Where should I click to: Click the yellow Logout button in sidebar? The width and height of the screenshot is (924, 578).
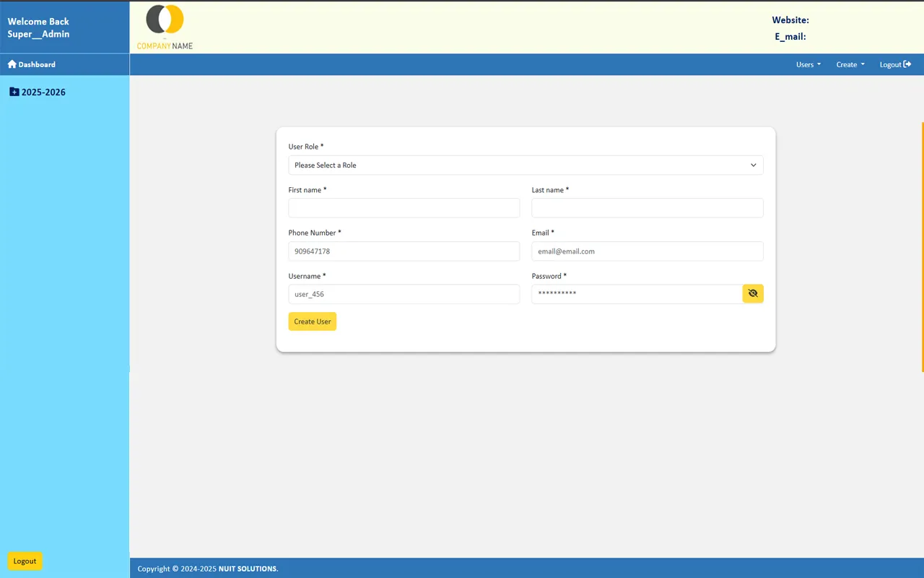(25, 561)
